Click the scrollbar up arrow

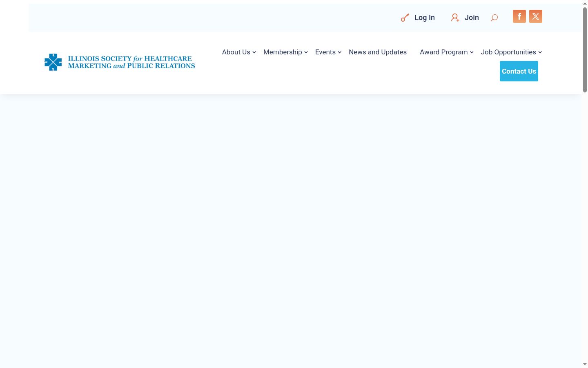(585, 3)
